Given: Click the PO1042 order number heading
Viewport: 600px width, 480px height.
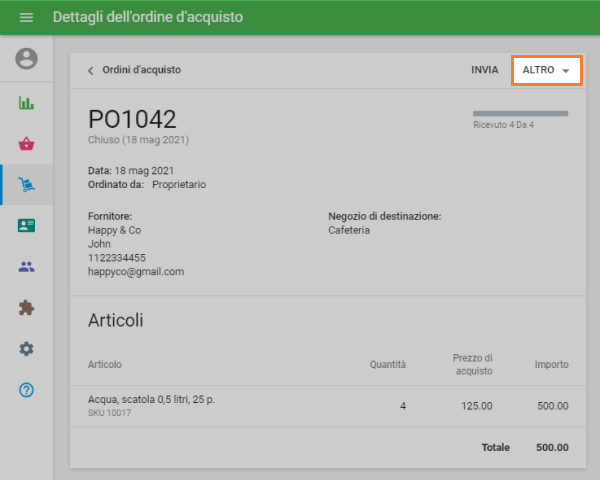Looking at the screenshot, I should pos(132,120).
